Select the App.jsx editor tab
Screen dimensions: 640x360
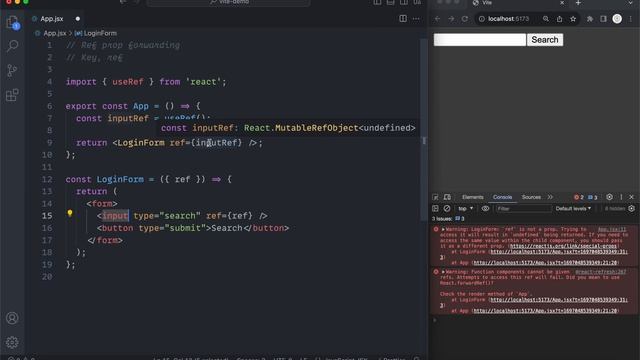[52, 19]
